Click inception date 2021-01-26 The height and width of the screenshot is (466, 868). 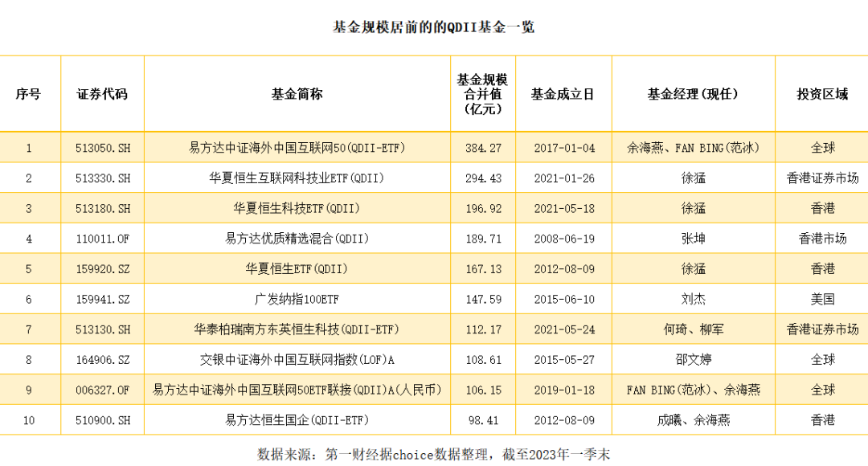coord(564,178)
